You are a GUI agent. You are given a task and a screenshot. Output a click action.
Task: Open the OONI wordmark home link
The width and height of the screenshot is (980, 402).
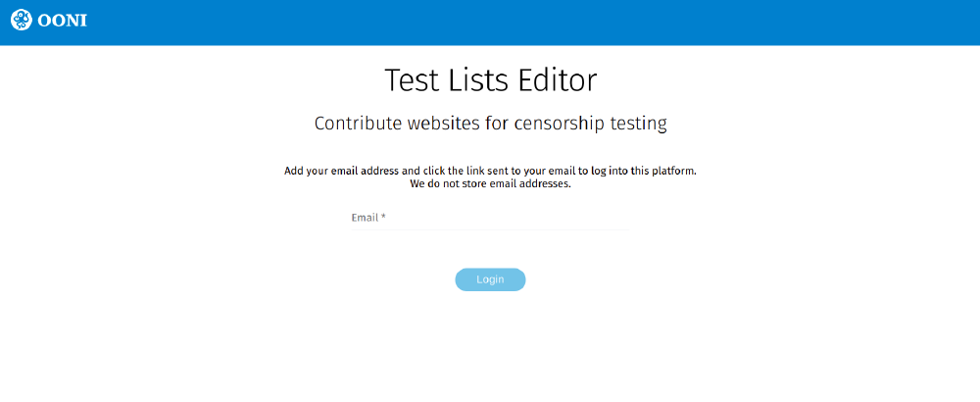pyautogui.click(x=62, y=20)
